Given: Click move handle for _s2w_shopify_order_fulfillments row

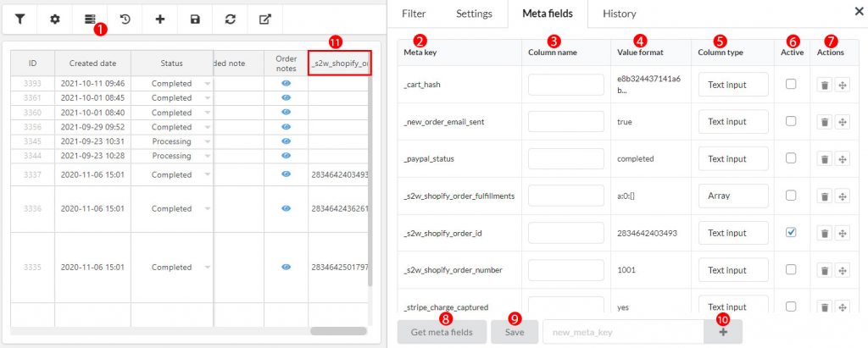Looking at the screenshot, I should [842, 196].
